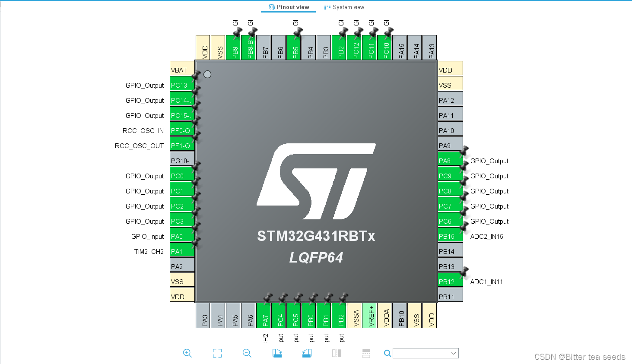
Task: Click the TIM2_CH2 signal label
Action: coord(149,252)
